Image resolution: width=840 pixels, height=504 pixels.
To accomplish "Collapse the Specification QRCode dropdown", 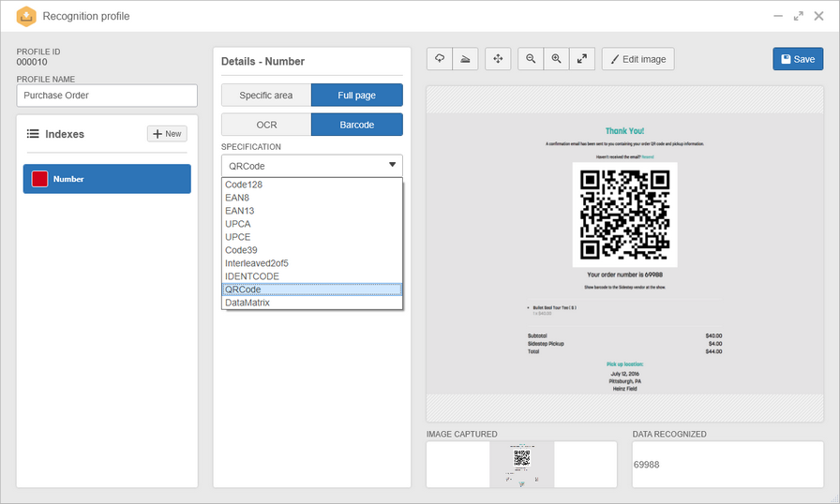I will [x=312, y=166].
